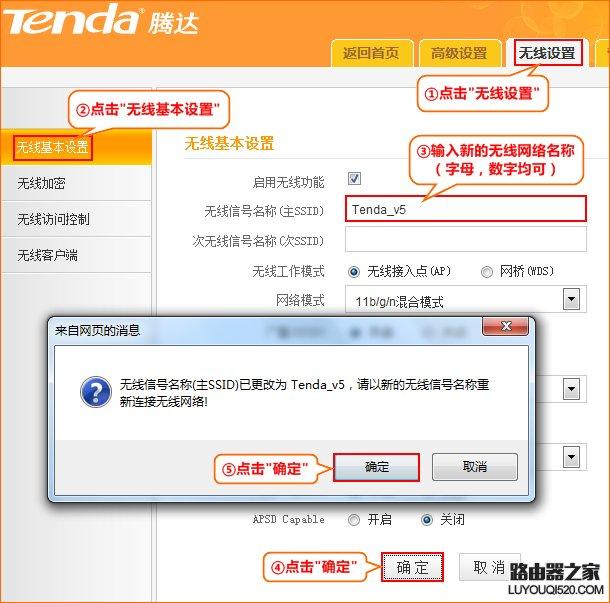This screenshot has height=603, width=610.
Task: Open the 高级设置 tab
Action: (459, 53)
